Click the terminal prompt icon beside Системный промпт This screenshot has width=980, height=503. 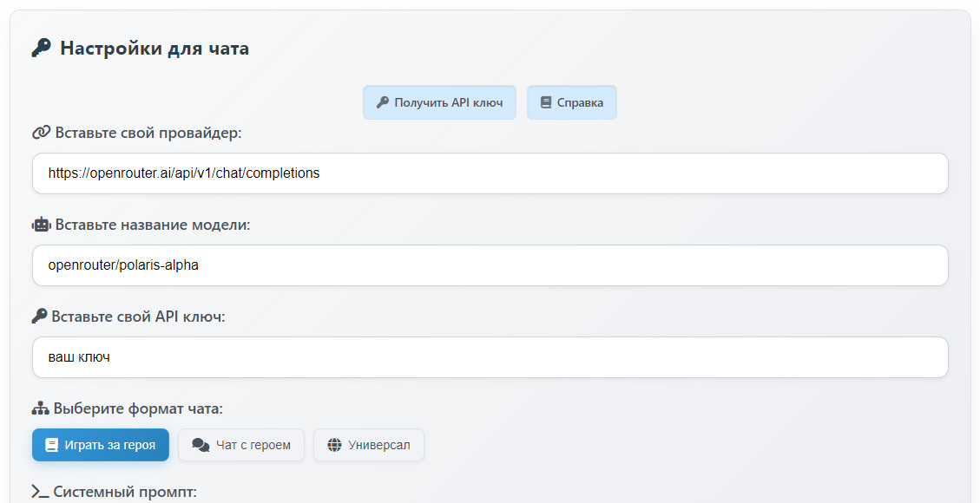(40, 492)
